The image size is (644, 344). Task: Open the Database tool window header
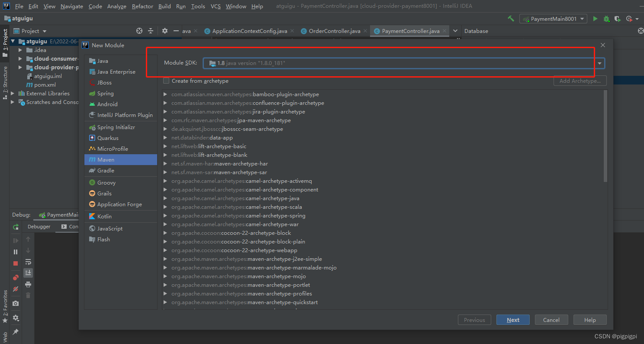point(476,31)
